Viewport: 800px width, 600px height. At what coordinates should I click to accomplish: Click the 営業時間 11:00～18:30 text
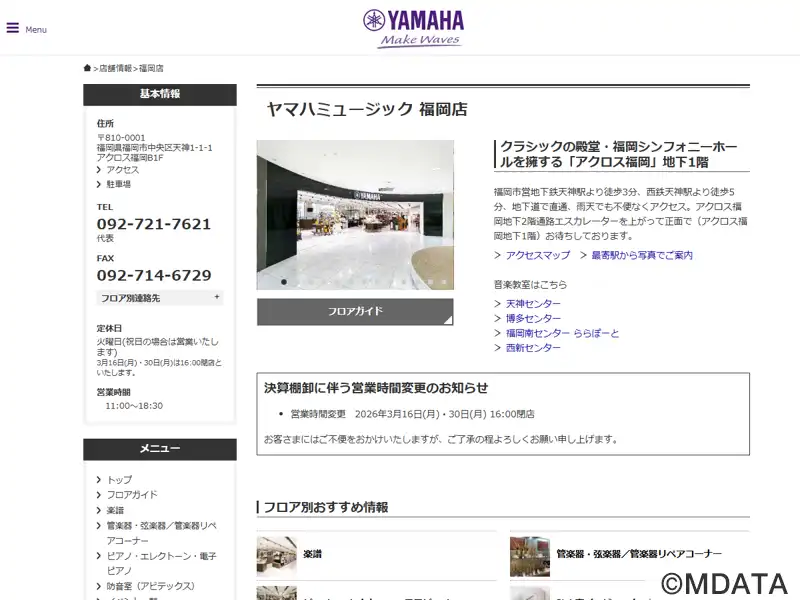(134, 406)
